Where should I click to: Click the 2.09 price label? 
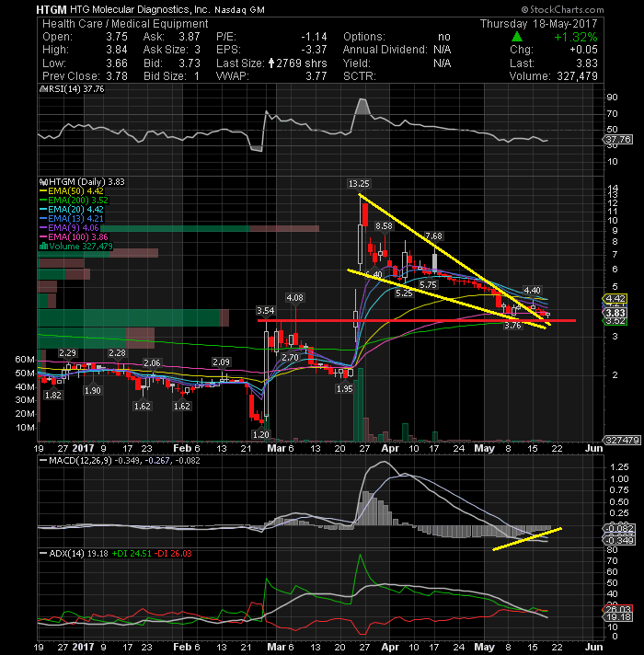point(221,362)
